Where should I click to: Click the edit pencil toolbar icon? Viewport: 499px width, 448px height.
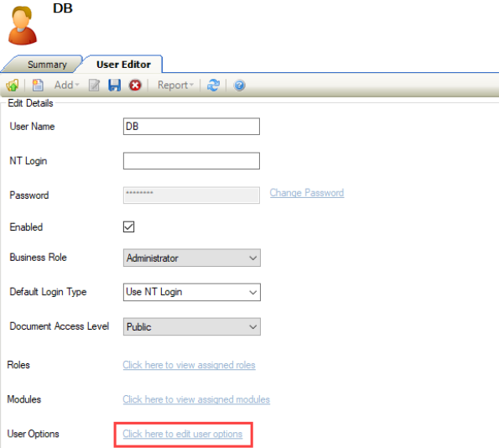(94, 86)
